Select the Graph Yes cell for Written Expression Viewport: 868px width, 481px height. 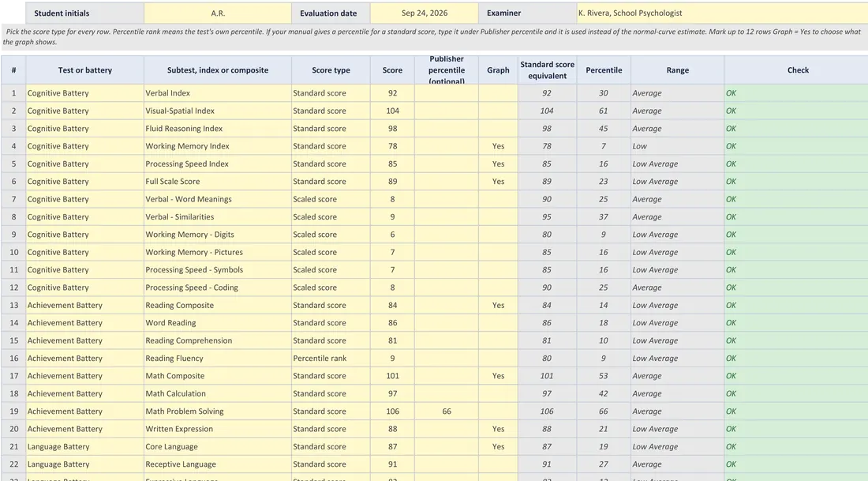tap(498, 429)
